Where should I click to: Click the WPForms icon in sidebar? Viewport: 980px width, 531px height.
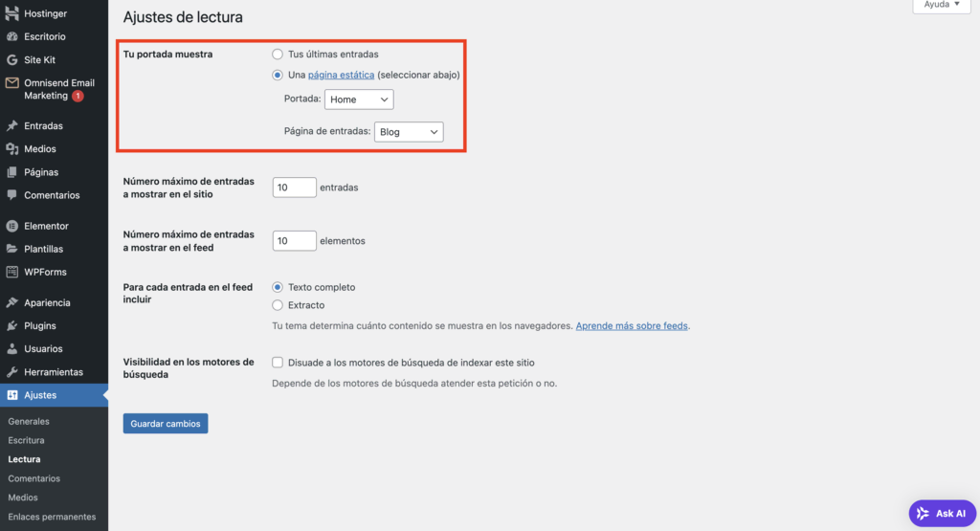tap(11, 272)
